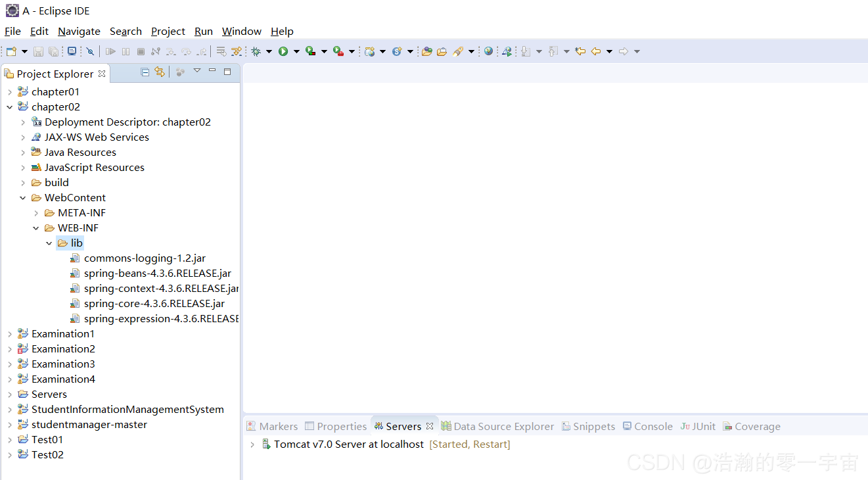The height and width of the screenshot is (480, 868).
Task: Select Tomcat v7.0 Server at localhost
Action: [349, 444]
